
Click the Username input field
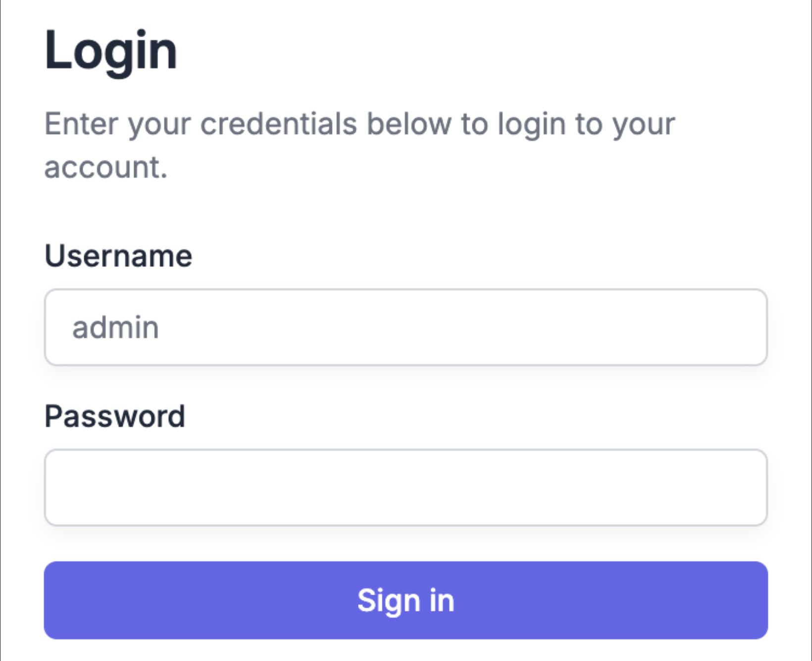(x=406, y=327)
